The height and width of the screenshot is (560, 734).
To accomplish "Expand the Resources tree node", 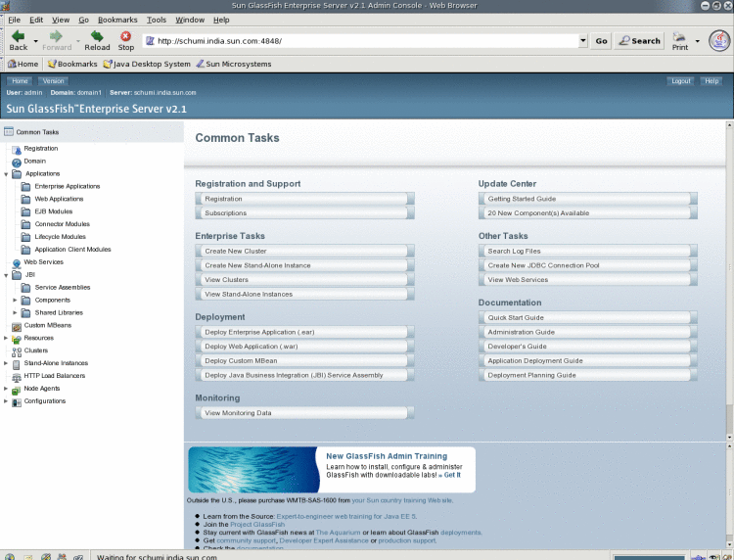I will pyautogui.click(x=6, y=338).
